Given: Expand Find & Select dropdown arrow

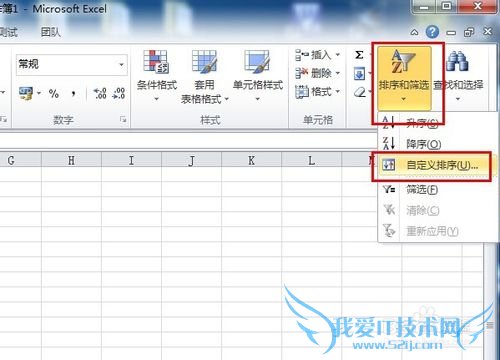Looking at the screenshot, I should 458,99.
